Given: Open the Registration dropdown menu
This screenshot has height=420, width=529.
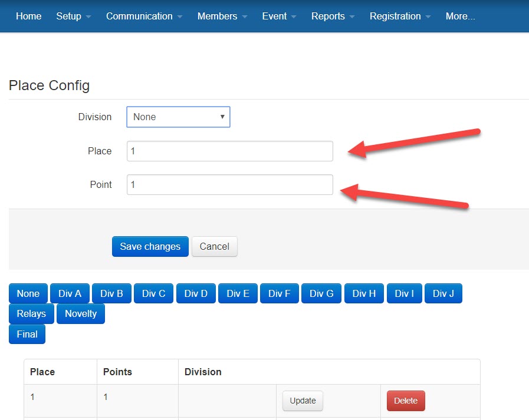Looking at the screenshot, I should click(x=400, y=16).
